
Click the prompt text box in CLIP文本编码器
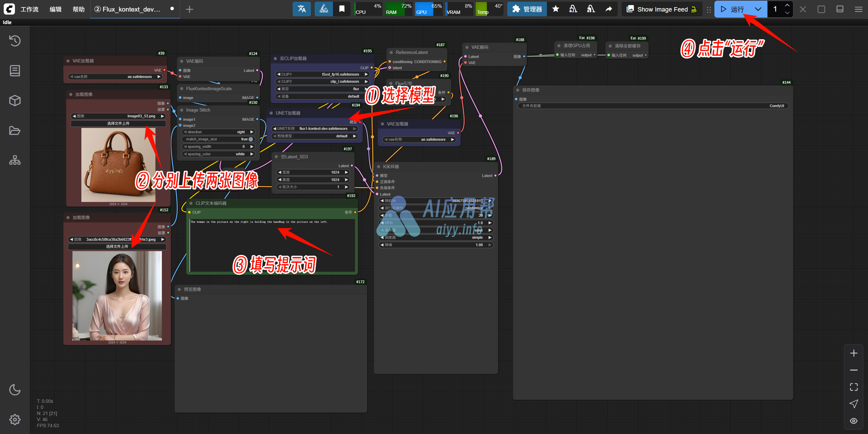272,245
